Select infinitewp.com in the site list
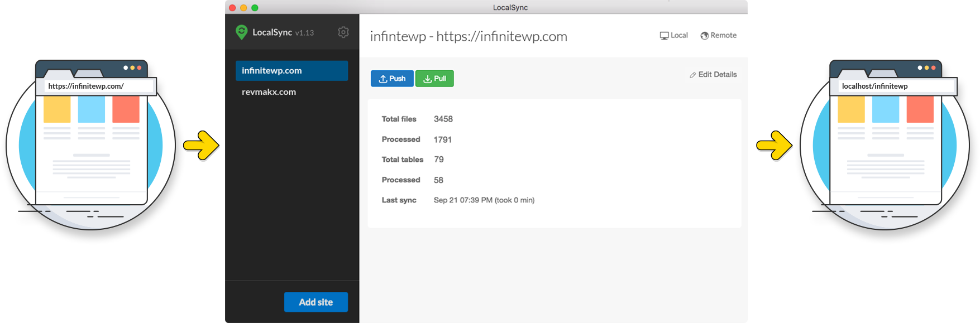980x323 pixels. point(291,71)
